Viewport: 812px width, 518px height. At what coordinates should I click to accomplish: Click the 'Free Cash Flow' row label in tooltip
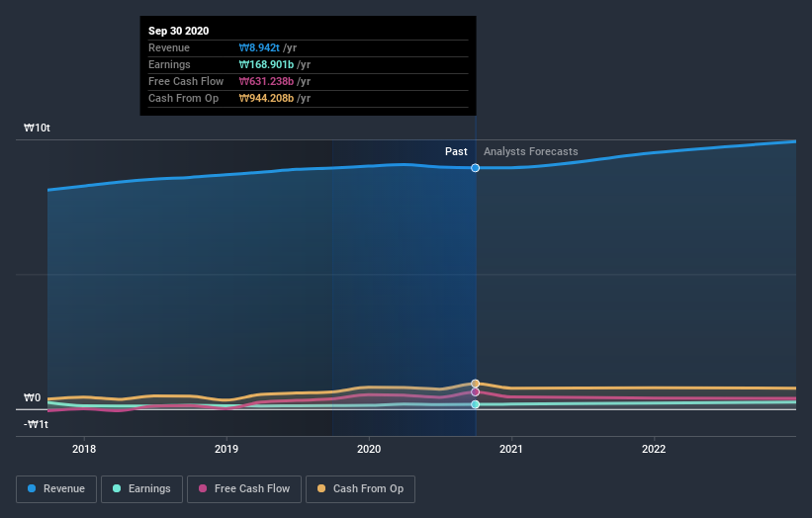186,81
